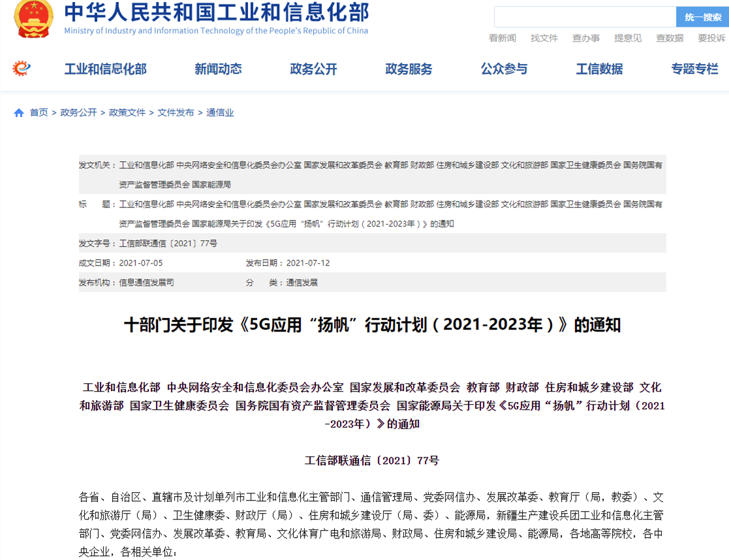Click the home icon in breadcrumb
Image resolution: width=729 pixels, height=560 pixels.
coord(19,113)
